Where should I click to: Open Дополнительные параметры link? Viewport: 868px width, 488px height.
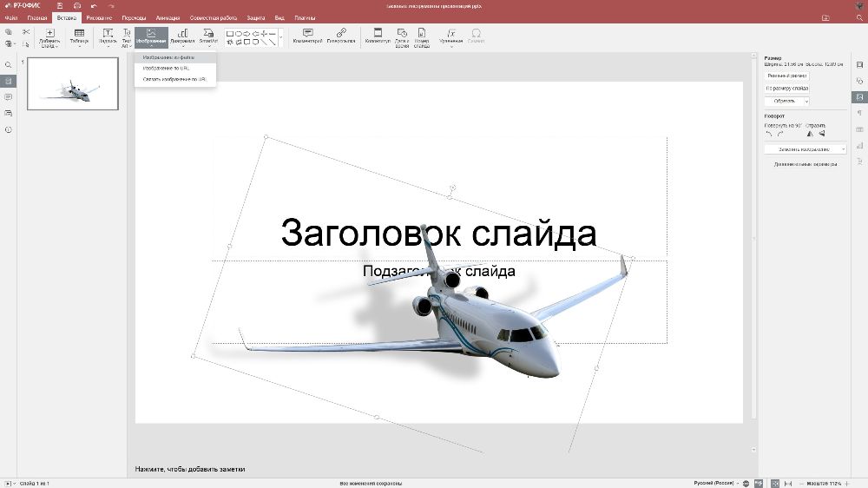pos(806,164)
